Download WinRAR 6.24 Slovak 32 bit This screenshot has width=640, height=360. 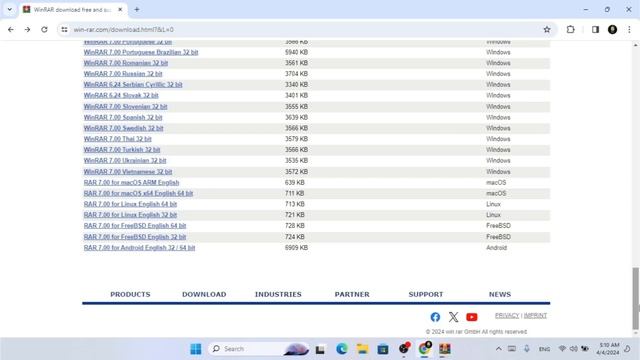click(121, 96)
